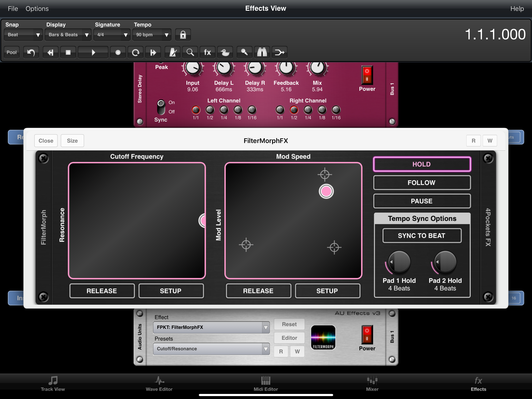This screenshot has height=399, width=532.
Task: Click the duck icon in toolbar
Action: pos(225,52)
